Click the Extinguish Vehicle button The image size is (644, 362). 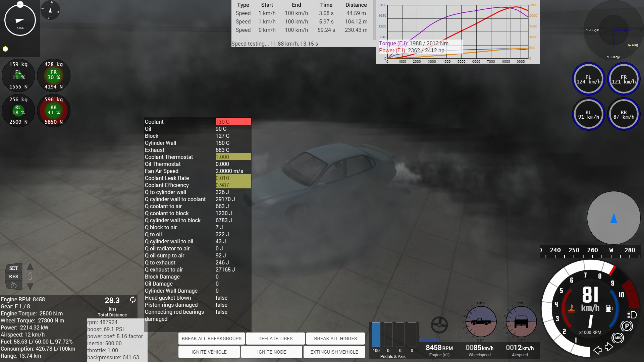[x=334, y=352]
